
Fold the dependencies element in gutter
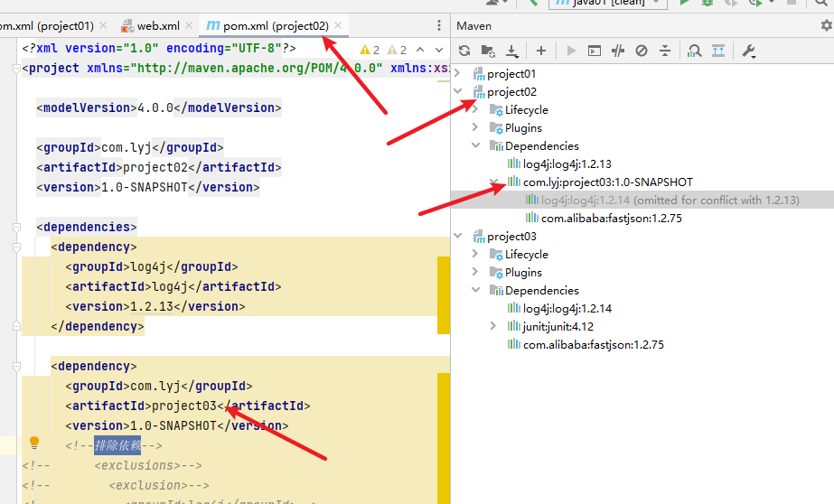pyautogui.click(x=16, y=227)
